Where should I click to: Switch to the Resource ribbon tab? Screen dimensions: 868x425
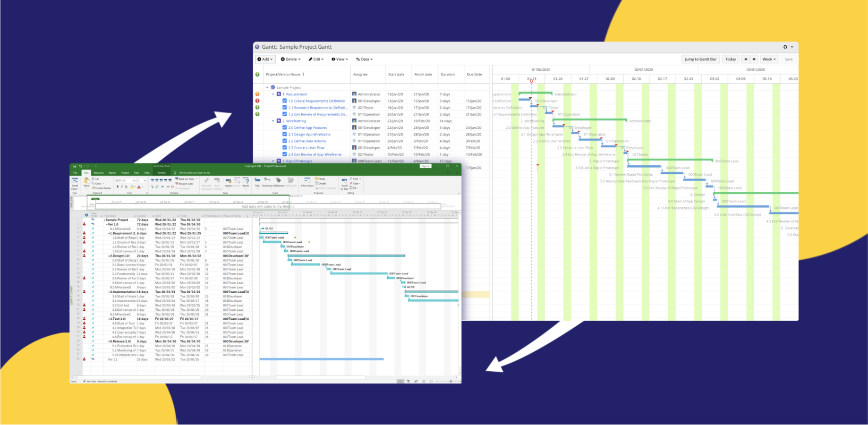[x=99, y=173]
